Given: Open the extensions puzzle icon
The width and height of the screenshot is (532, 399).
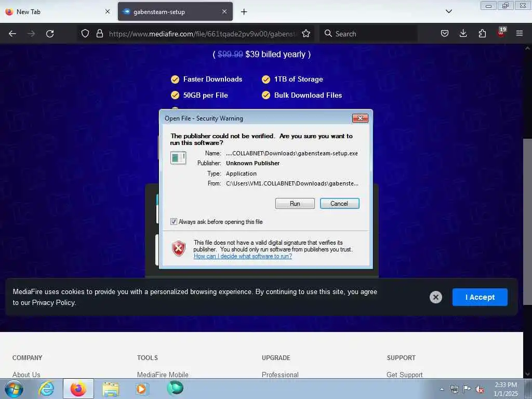Looking at the screenshot, I should coord(482,33).
